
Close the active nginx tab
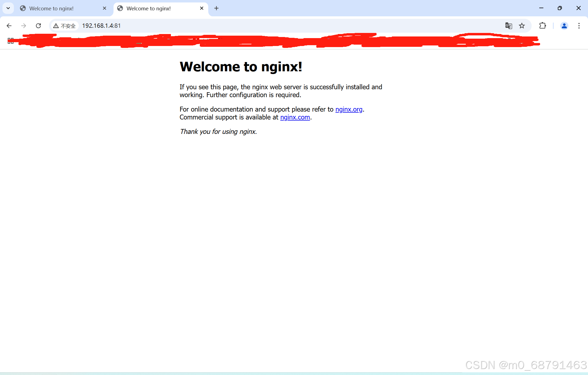tap(202, 8)
